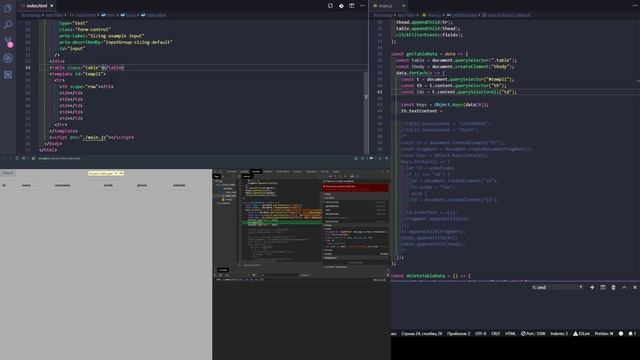640x360 pixels.
Task: Click the line and column indicator in status bar
Action: tap(422, 333)
